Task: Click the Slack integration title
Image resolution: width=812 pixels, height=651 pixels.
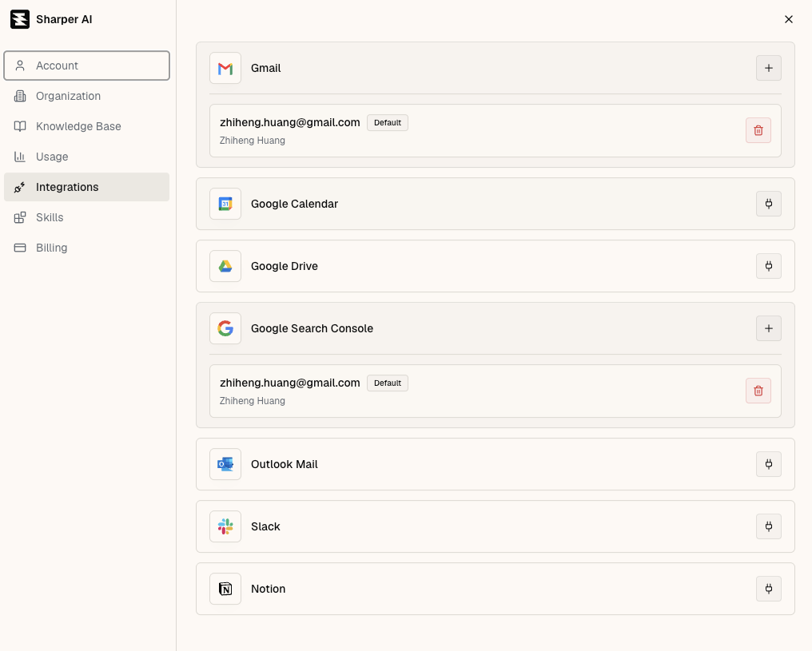Action: pos(265,526)
